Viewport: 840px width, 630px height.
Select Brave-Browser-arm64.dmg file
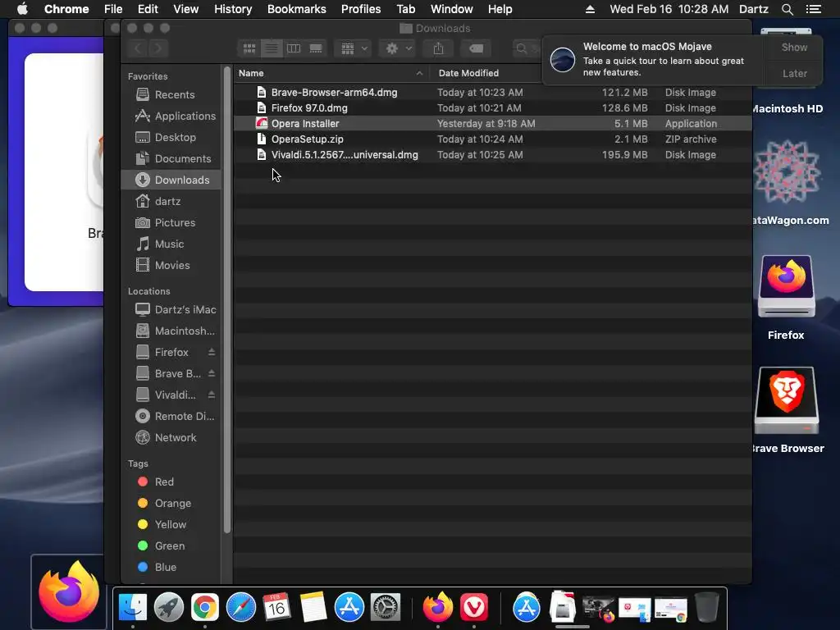(492, 92)
